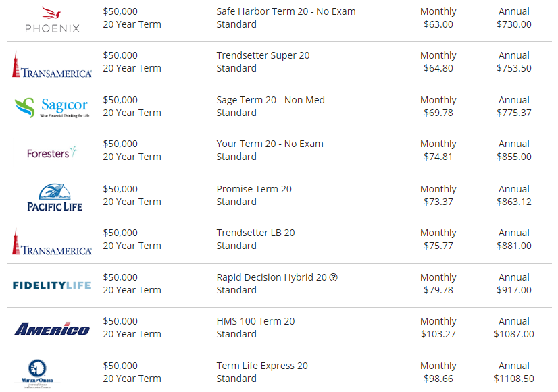Click the HMS 100 Term 20 plan name
This screenshot has width=558, height=392.
tap(255, 321)
